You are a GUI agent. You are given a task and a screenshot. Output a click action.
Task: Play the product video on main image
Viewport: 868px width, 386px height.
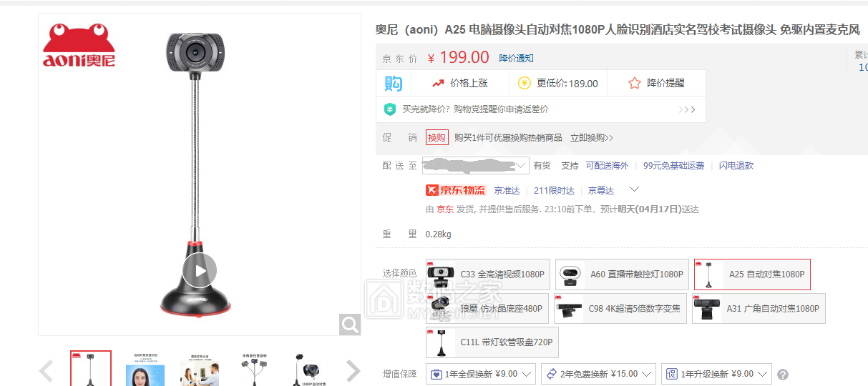pos(199,270)
